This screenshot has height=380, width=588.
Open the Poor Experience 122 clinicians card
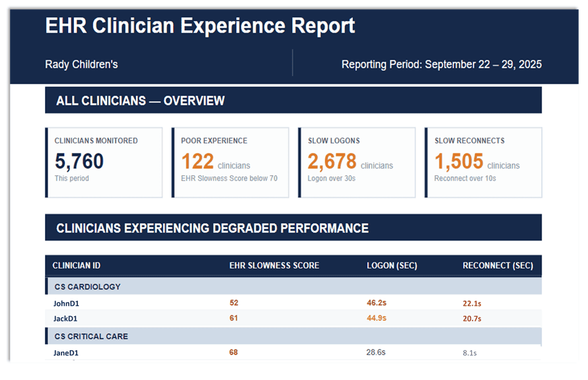[x=231, y=163]
